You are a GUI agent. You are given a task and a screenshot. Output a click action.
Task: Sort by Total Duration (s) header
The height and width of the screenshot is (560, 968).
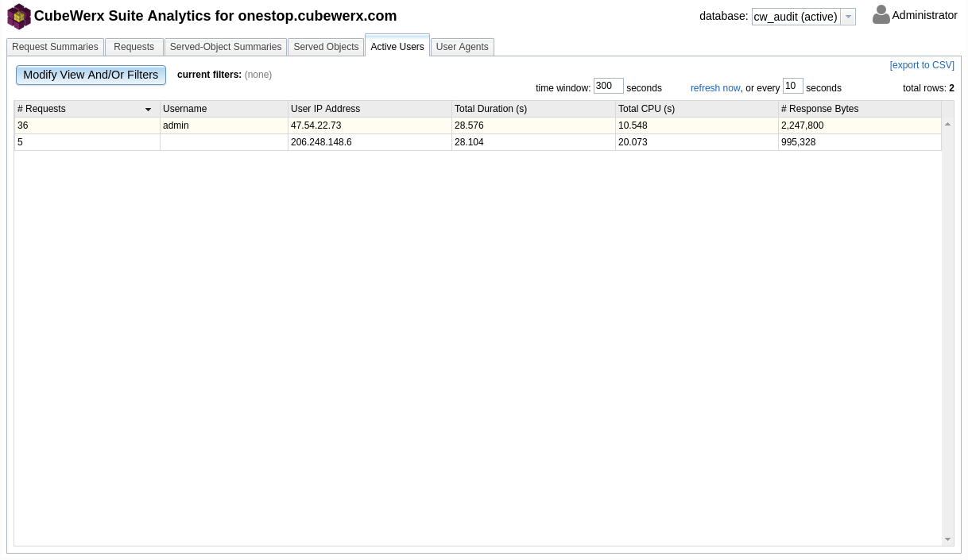click(533, 109)
